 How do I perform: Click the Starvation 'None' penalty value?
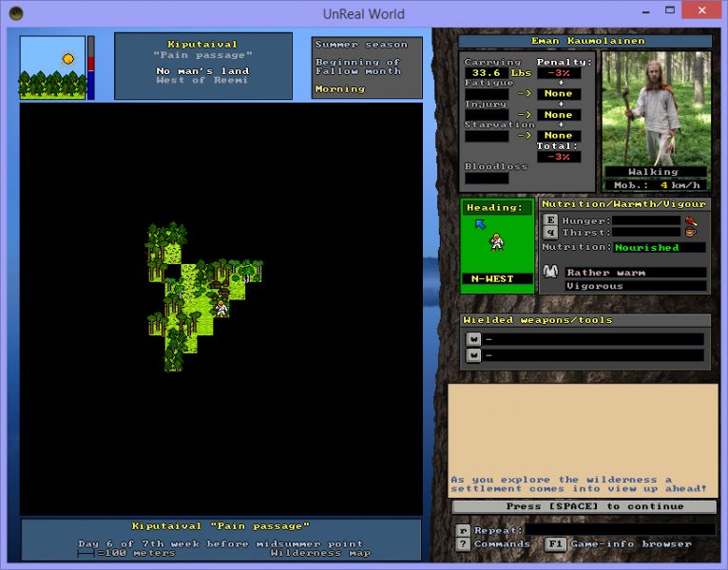[x=559, y=136]
